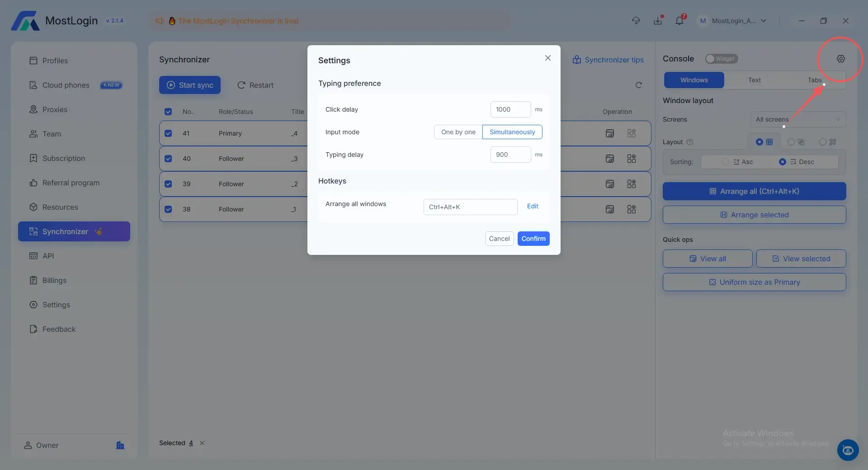This screenshot has height=470, width=868.
Task: Click the history sync icon in header
Action: (636, 21)
